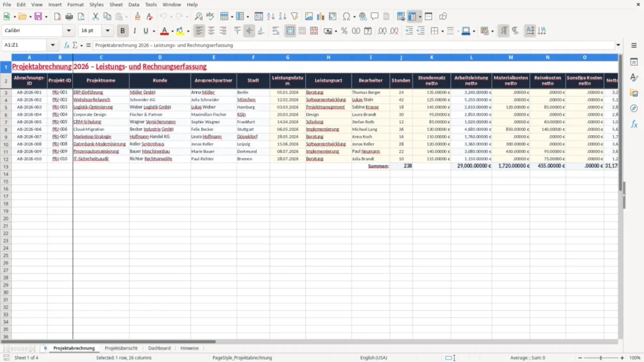
Task: Toggle Align Left
Action: click(199, 31)
